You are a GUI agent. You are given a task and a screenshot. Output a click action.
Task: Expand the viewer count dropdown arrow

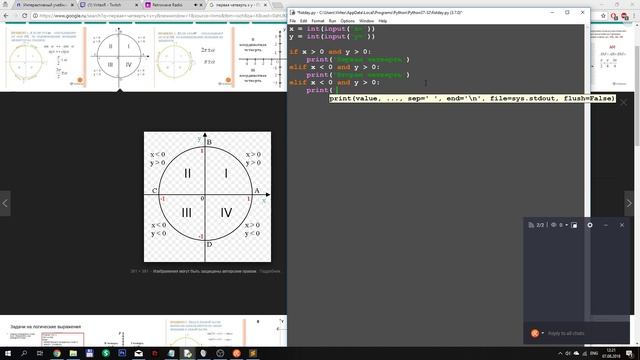(x=567, y=225)
